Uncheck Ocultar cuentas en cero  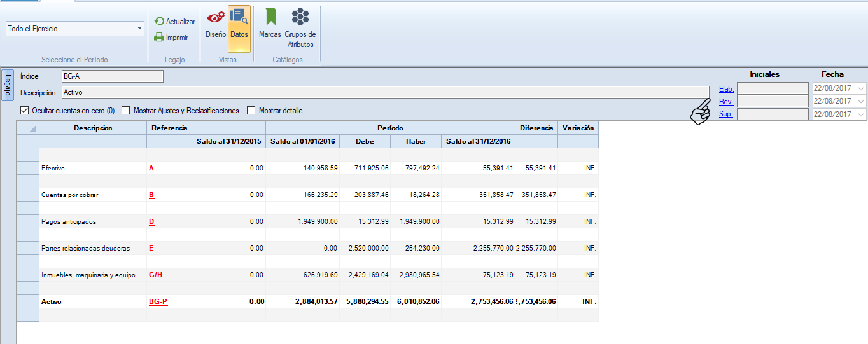pyautogui.click(x=25, y=111)
